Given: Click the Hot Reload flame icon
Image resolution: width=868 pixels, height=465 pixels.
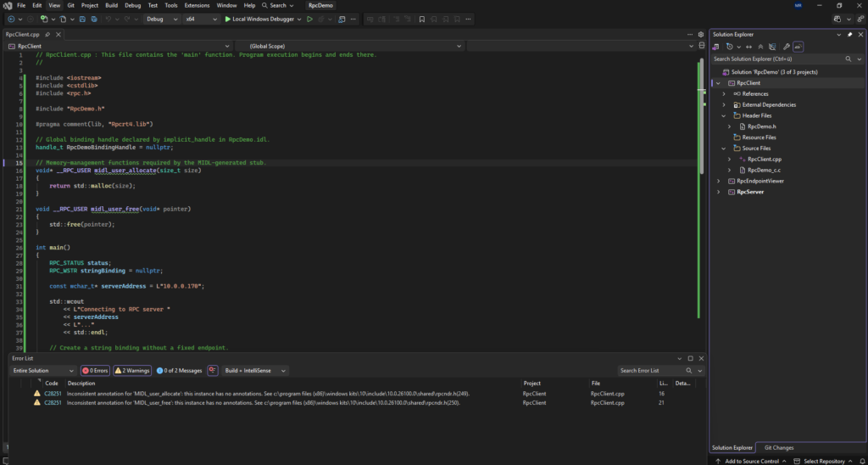Looking at the screenshot, I should click(x=321, y=19).
